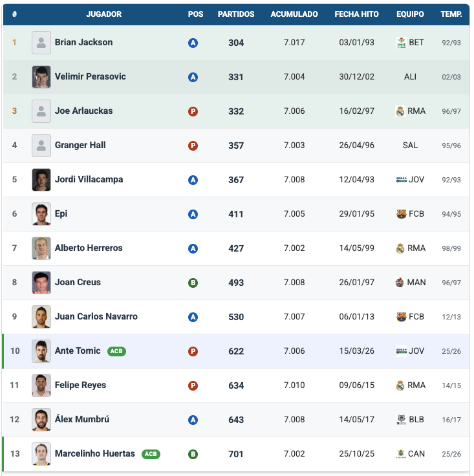
Task: Click position badge B for Marcelinho Huertas
Action: [193, 454]
